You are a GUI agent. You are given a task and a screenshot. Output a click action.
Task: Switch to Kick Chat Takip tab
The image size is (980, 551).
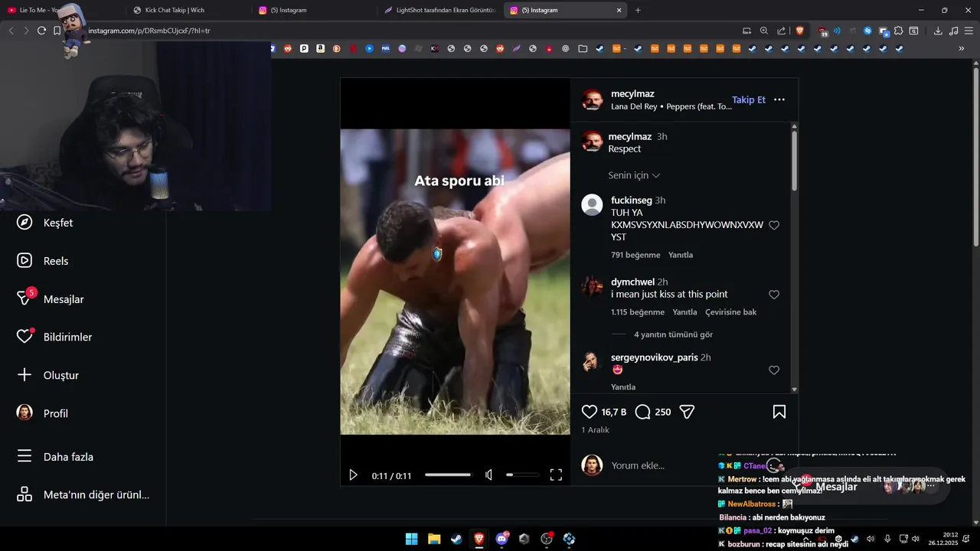(x=188, y=10)
